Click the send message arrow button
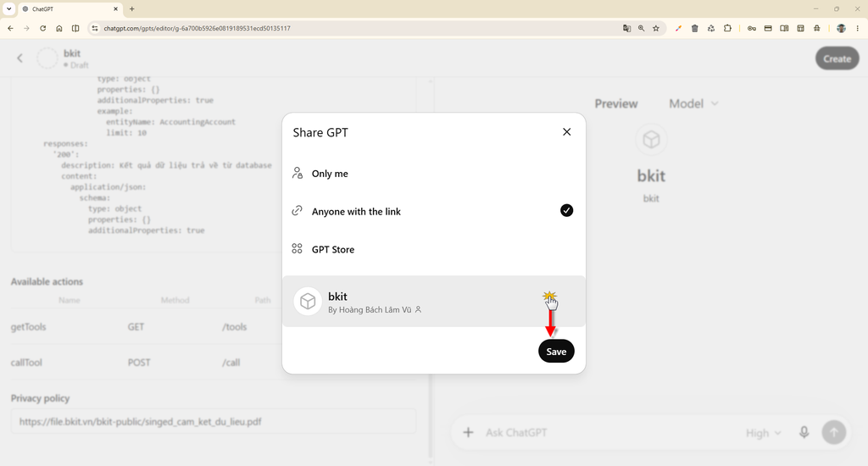868x466 pixels. [x=834, y=432]
